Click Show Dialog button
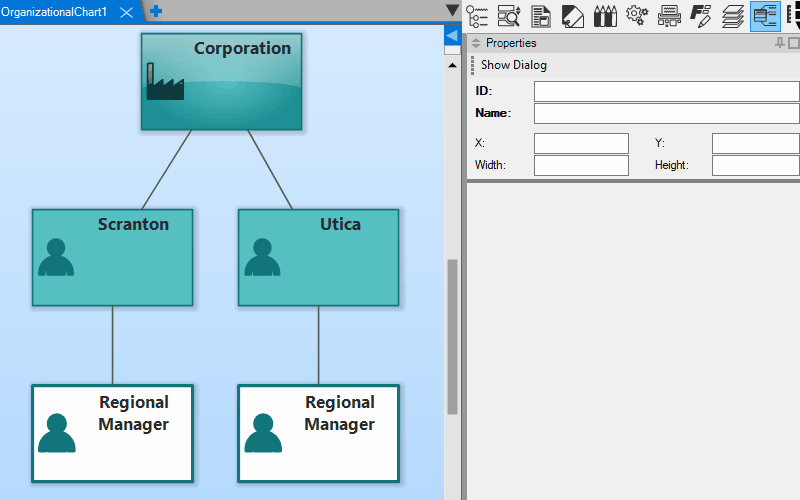 tap(513, 65)
